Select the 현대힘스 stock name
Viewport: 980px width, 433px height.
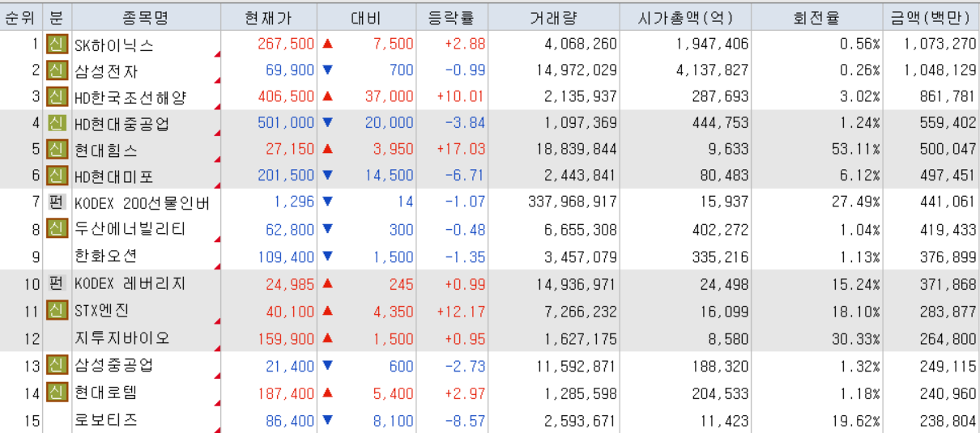point(105,150)
